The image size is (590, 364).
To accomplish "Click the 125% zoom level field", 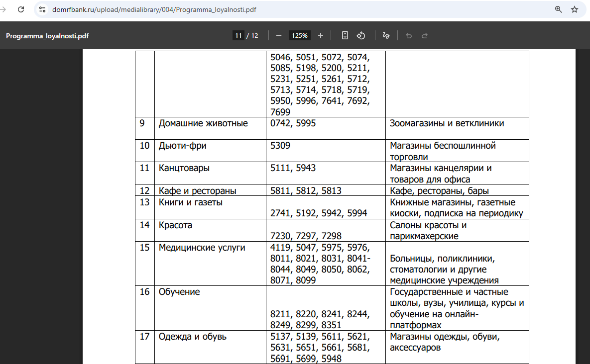I will pos(300,36).
